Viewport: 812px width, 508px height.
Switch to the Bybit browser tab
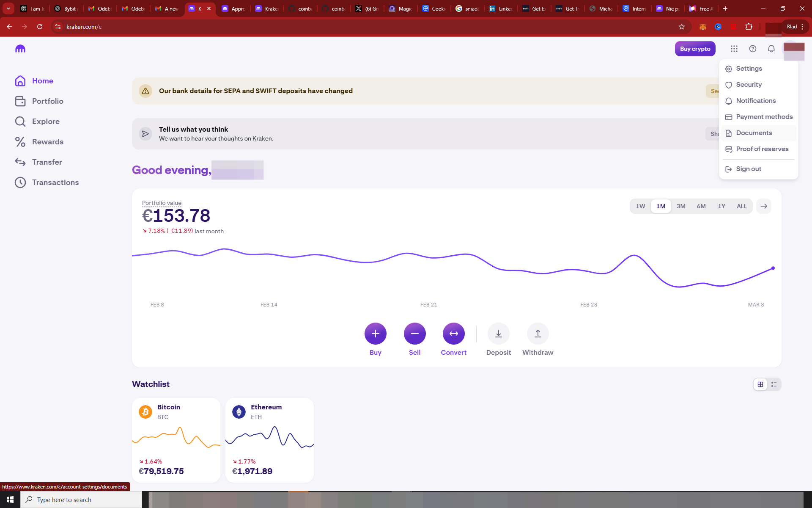(66, 8)
